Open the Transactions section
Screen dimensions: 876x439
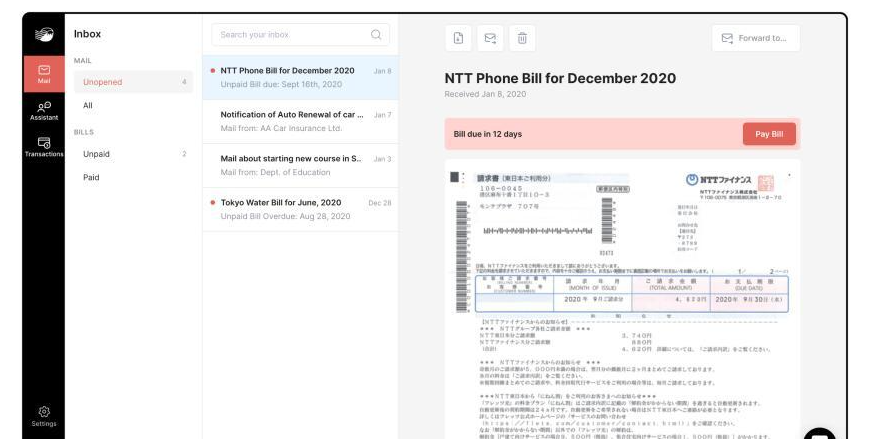click(x=44, y=147)
